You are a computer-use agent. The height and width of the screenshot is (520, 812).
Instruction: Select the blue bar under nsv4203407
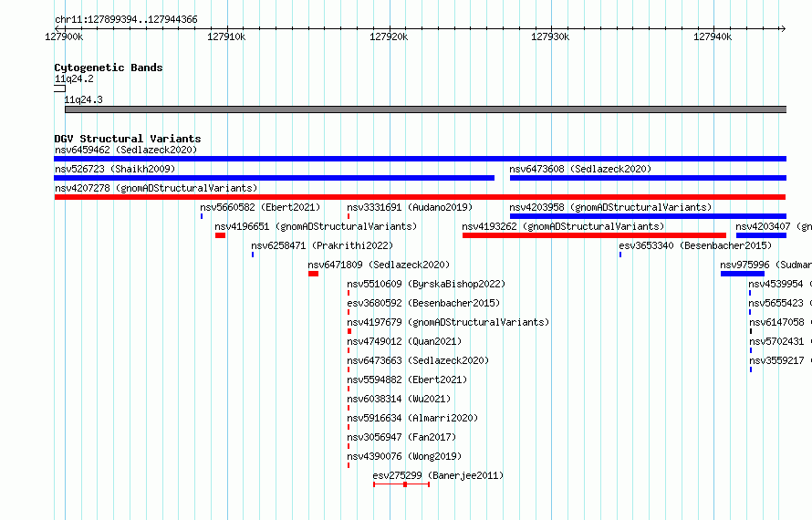761,235
